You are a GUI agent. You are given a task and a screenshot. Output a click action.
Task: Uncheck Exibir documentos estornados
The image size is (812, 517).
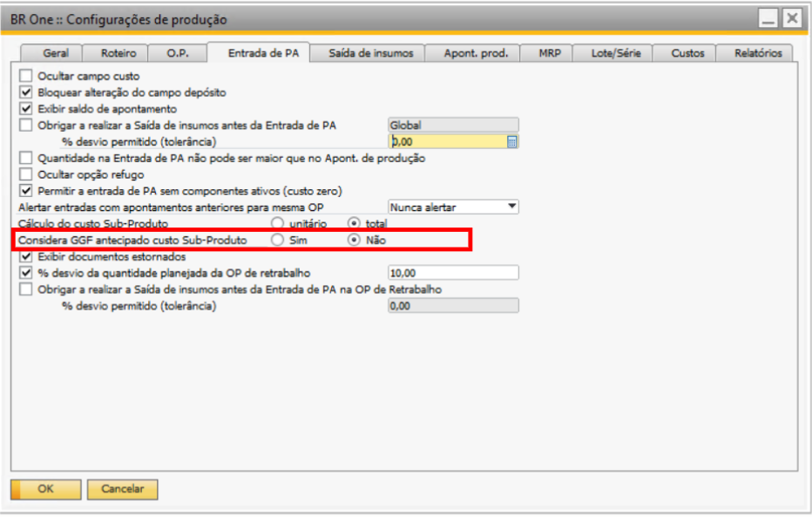click(x=26, y=257)
